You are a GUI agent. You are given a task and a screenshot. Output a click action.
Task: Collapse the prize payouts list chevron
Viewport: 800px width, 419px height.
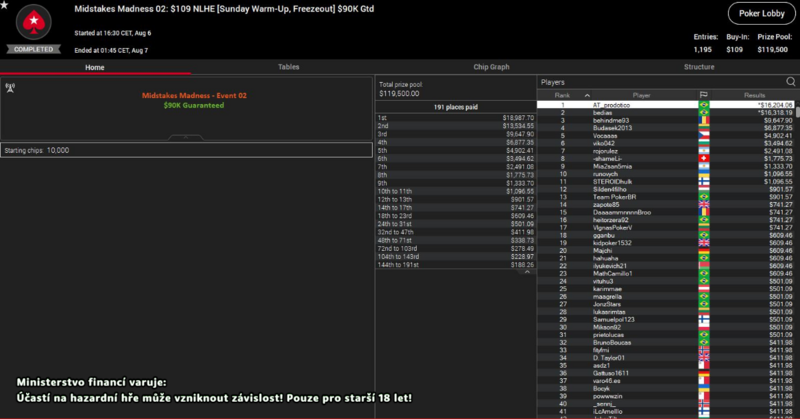click(x=527, y=272)
